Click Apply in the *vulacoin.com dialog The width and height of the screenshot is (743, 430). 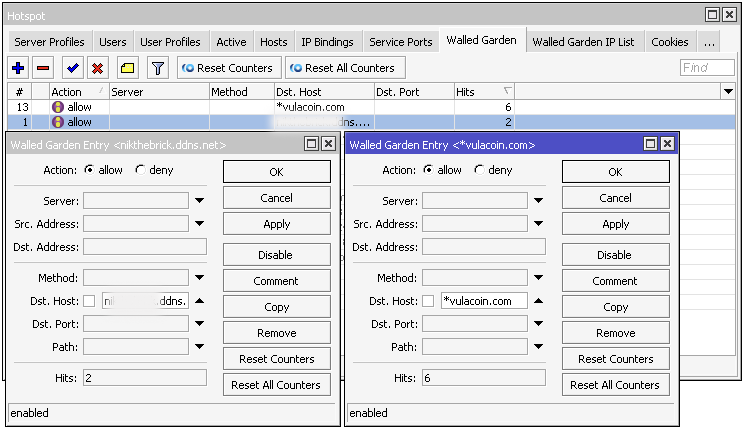(x=615, y=224)
